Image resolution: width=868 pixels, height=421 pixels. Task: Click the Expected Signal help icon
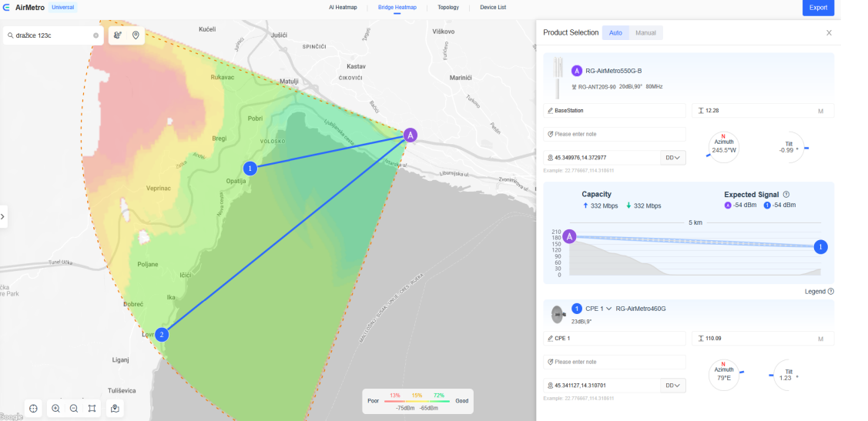coord(786,195)
